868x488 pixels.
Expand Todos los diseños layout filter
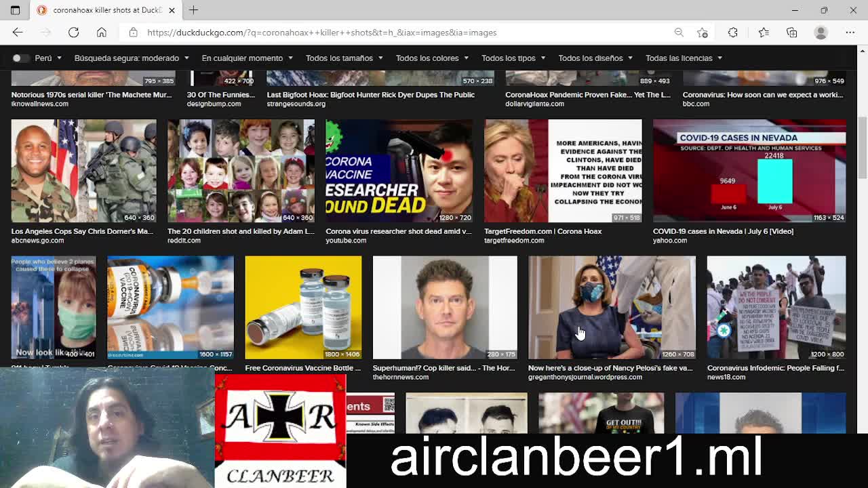(x=595, y=58)
